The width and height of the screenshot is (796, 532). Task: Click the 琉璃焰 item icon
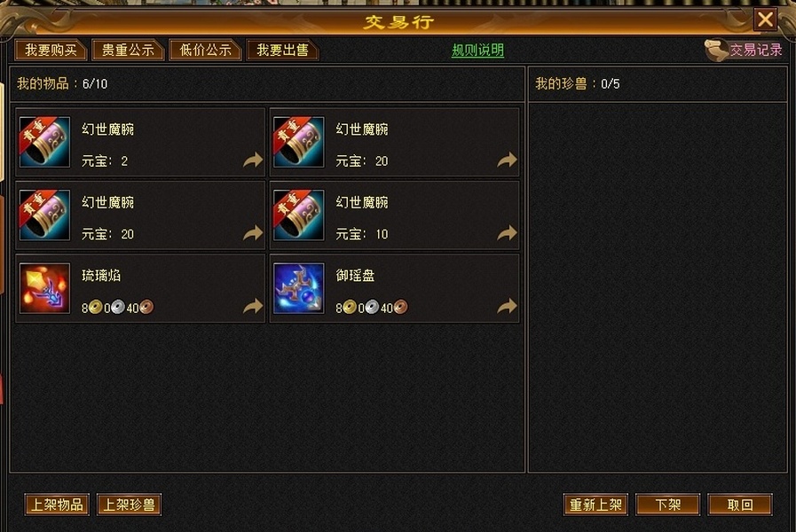tap(44, 288)
